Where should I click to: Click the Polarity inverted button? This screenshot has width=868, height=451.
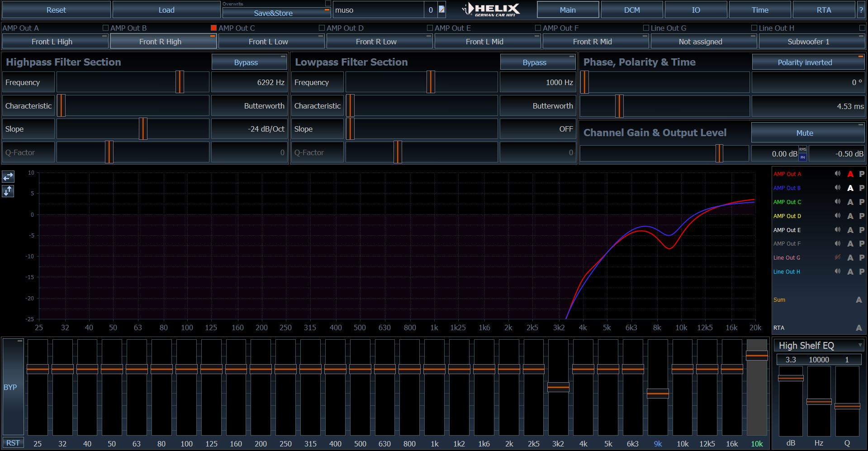click(x=808, y=62)
